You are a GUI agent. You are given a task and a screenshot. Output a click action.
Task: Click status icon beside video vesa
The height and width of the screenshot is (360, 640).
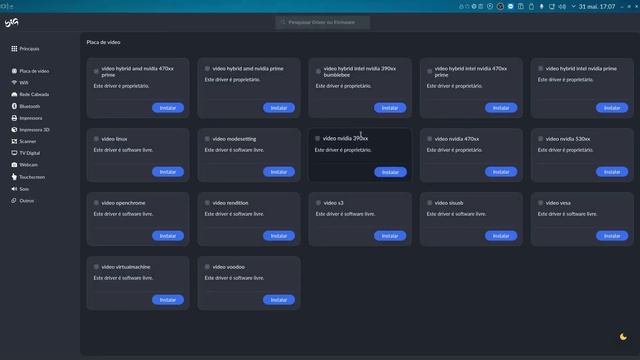pos(540,203)
